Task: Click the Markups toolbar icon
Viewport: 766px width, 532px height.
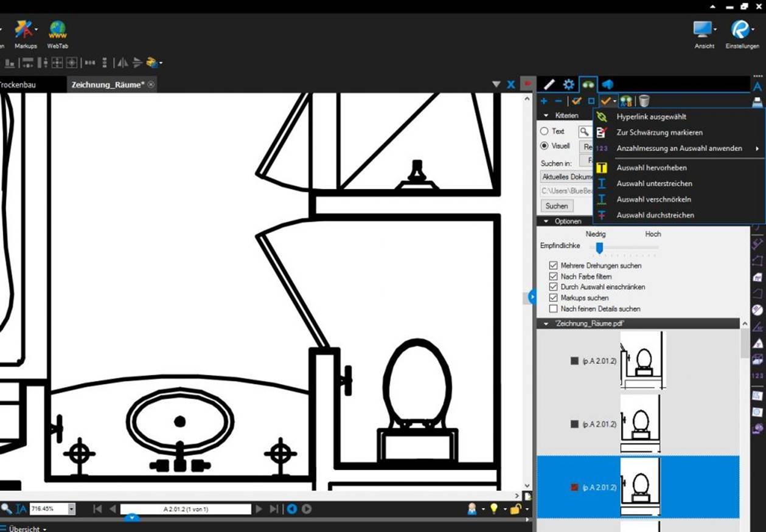Action: point(26,29)
